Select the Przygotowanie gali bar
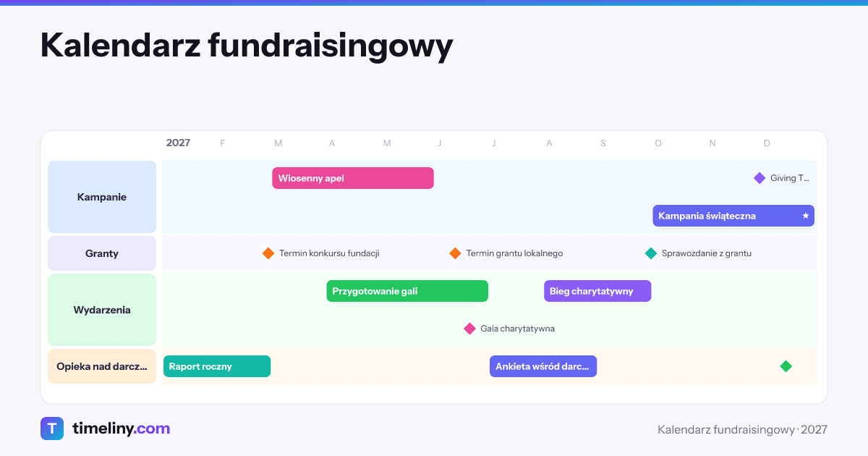Viewport: 868px width, 456px height. pyautogui.click(x=407, y=291)
